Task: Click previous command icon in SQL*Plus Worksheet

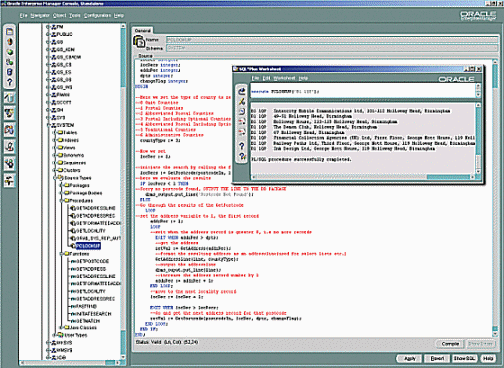Action: [x=242, y=122]
